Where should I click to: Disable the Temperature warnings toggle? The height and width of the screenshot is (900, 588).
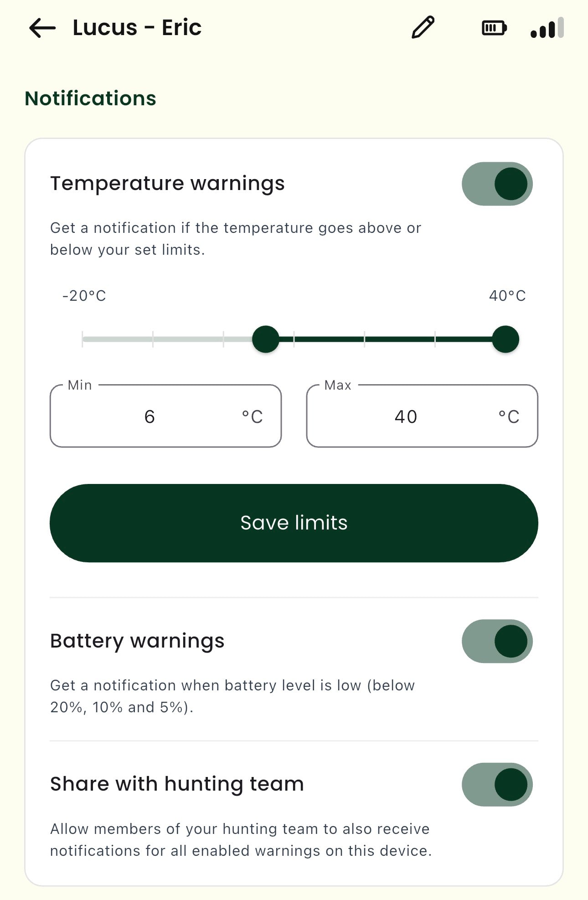pyautogui.click(x=497, y=184)
